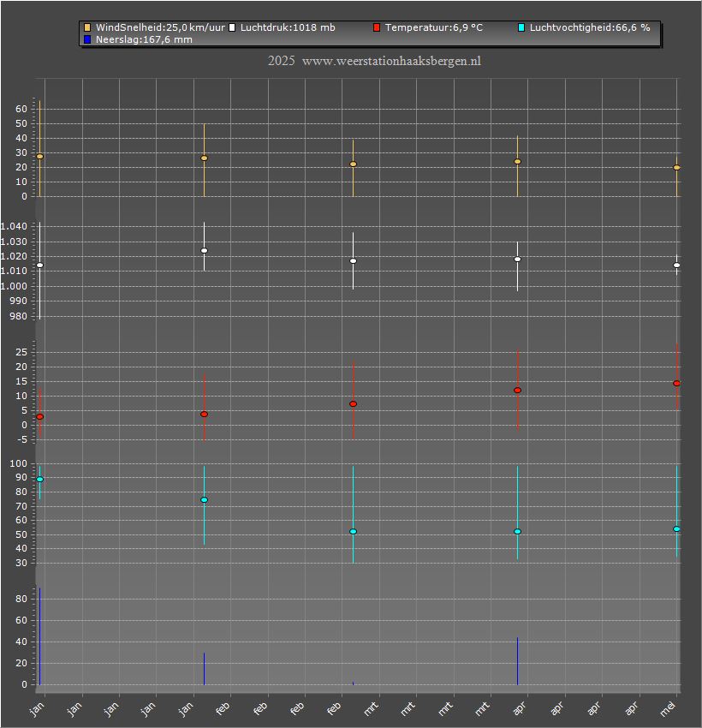
Task: Click the last white air pressure marker
Action: [x=676, y=266]
